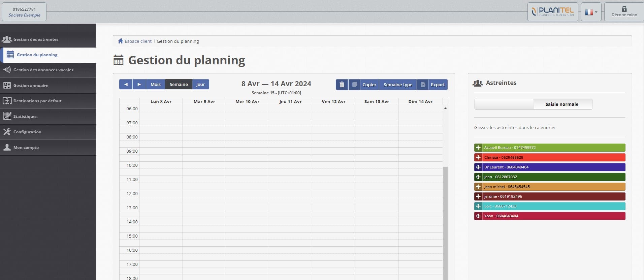Screen dimensions: 644x280
Task: Click the Semaine type button
Action: coord(398,85)
